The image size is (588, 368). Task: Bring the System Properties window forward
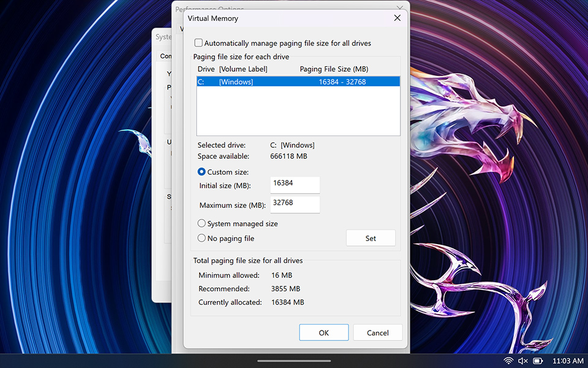point(161,37)
